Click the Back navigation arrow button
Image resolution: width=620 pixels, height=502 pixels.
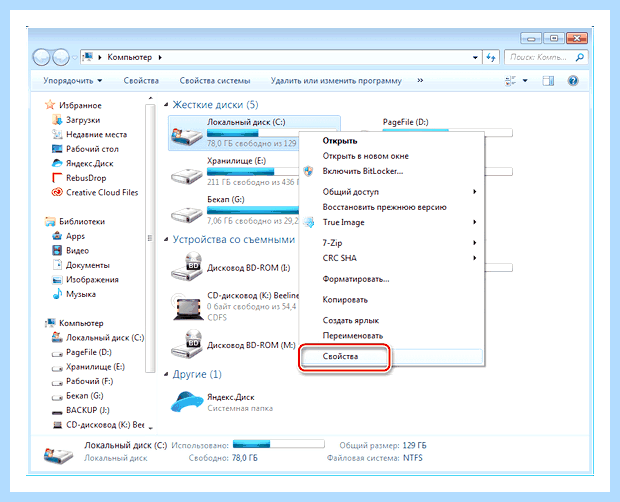point(41,58)
